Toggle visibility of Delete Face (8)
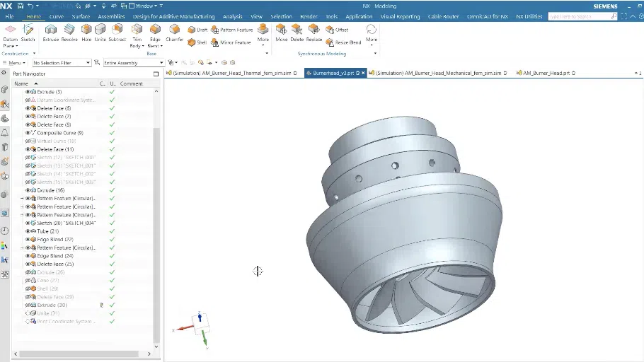The height and width of the screenshot is (362, 644). 28,124
